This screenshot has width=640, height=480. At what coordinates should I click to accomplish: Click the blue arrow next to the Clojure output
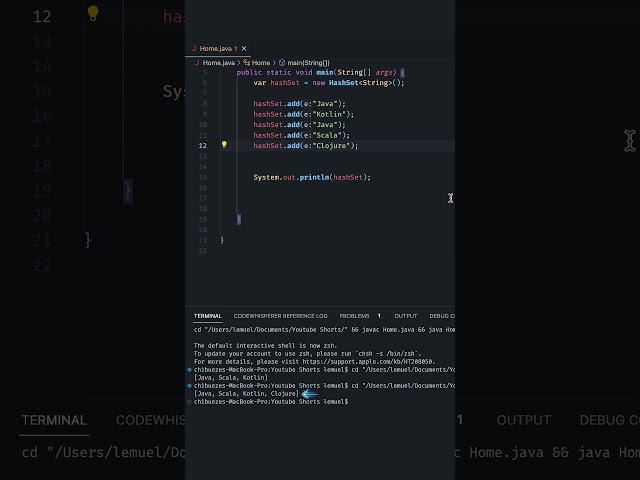coord(310,393)
